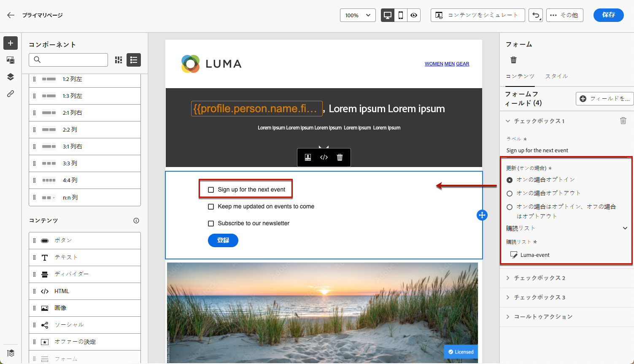This screenshot has width=634, height=364.
Task: Open the 購読リスト dropdown
Action: coord(567,228)
